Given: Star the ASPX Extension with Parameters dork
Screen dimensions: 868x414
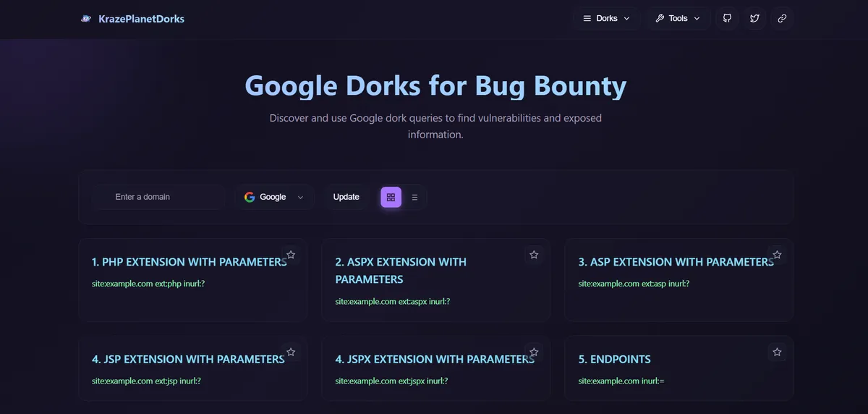Looking at the screenshot, I should [534, 255].
